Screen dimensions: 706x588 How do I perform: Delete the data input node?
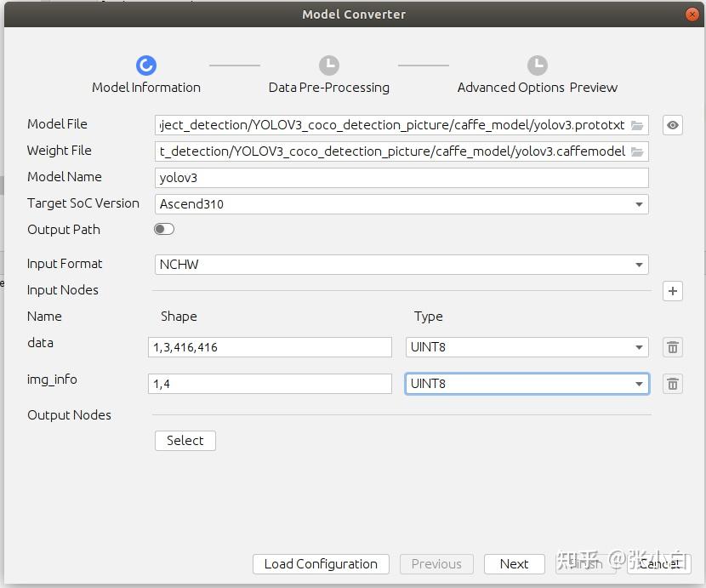point(673,347)
